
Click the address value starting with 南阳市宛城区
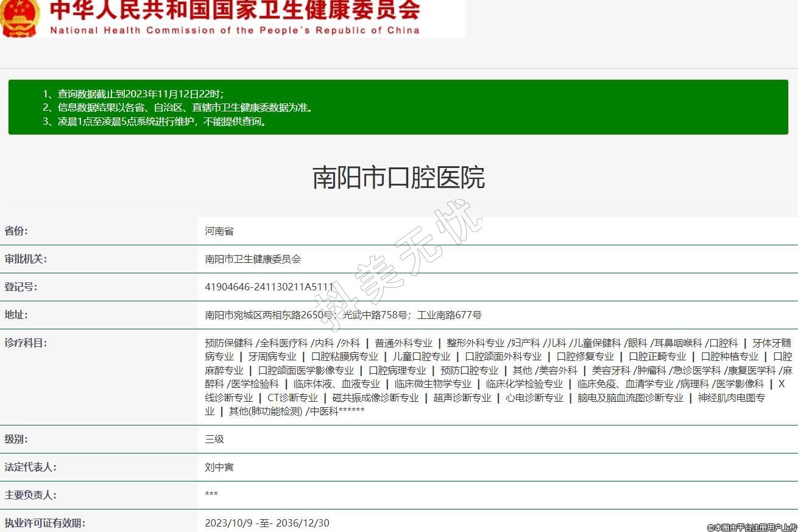pos(343,315)
